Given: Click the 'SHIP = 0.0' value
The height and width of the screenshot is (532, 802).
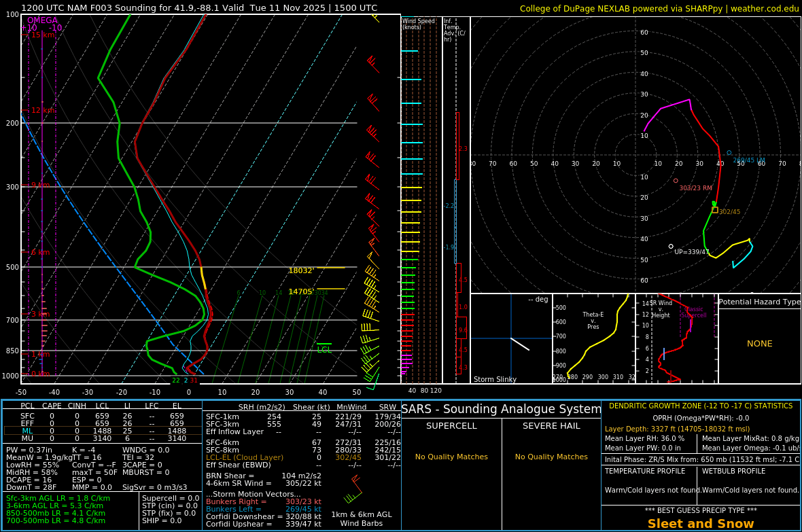Looking at the screenshot, I should (x=162, y=520).
